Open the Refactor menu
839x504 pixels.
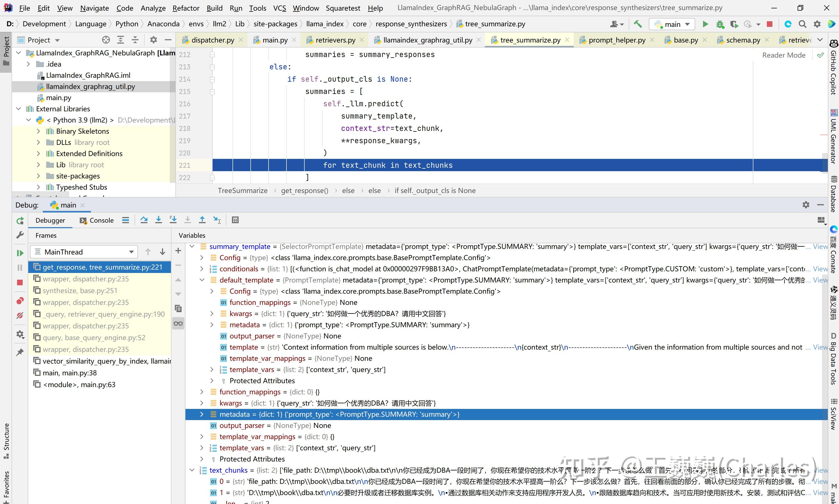pos(186,8)
